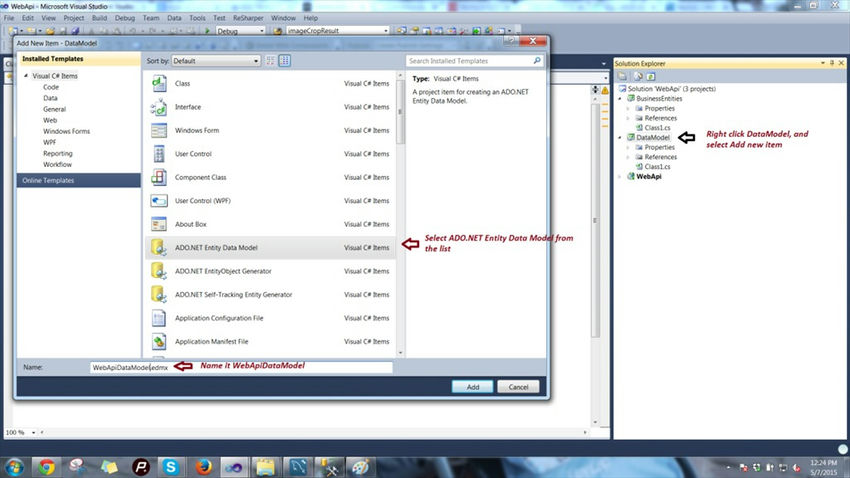Select the DataModel project node
Screen dimensions: 850x478
point(653,138)
